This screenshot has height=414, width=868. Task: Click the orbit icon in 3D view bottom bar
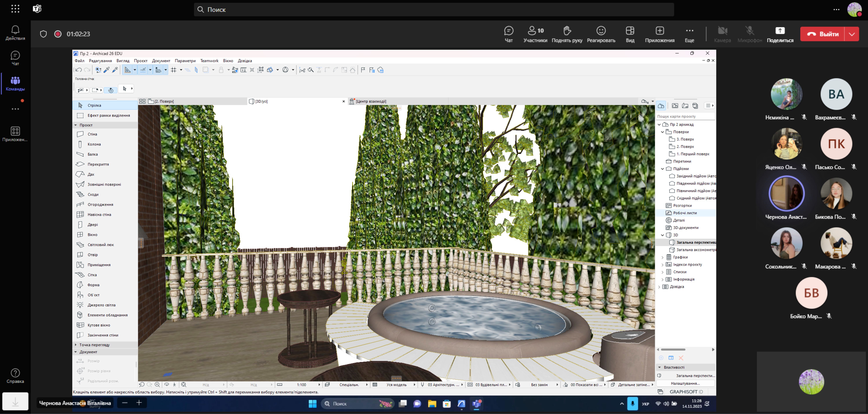167,385
